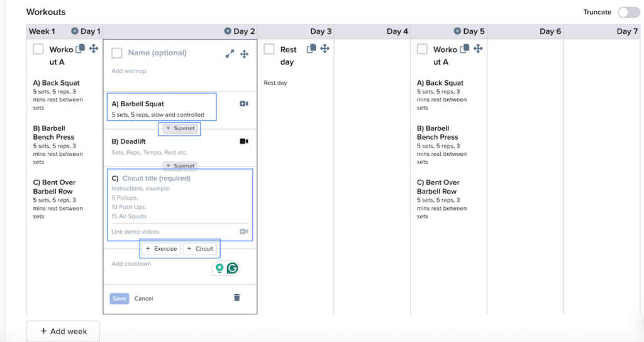This screenshot has width=644, height=342.
Task: Click video icon for Deadlift exercise
Action: 244,141
